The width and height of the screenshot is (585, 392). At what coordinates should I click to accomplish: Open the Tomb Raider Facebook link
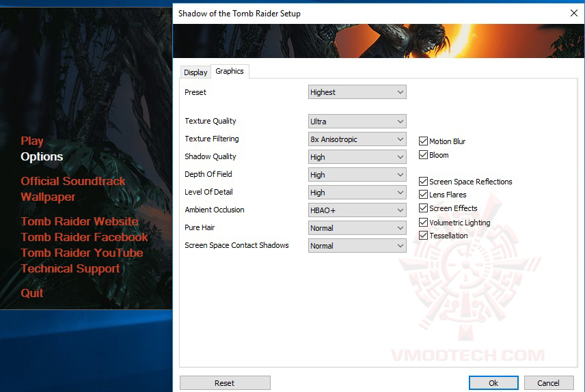(x=84, y=237)
